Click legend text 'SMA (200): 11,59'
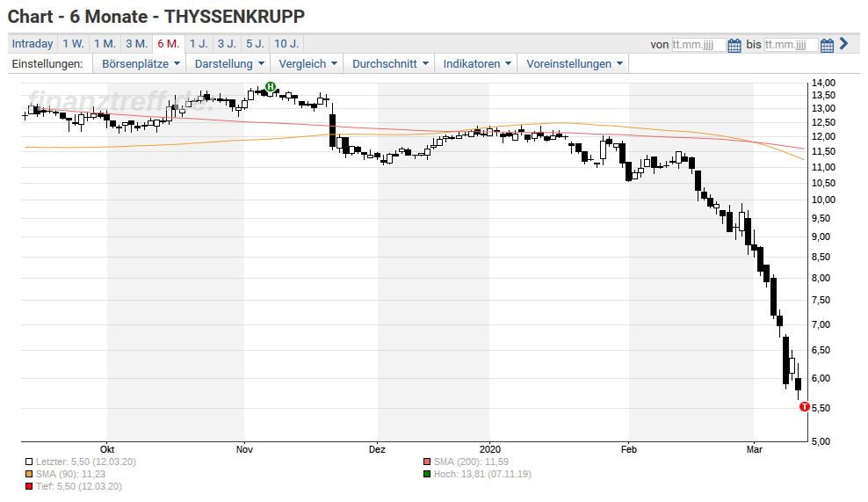Image resolution: width=868 pixels, height=502 pixels. click(x=471, y=462)
